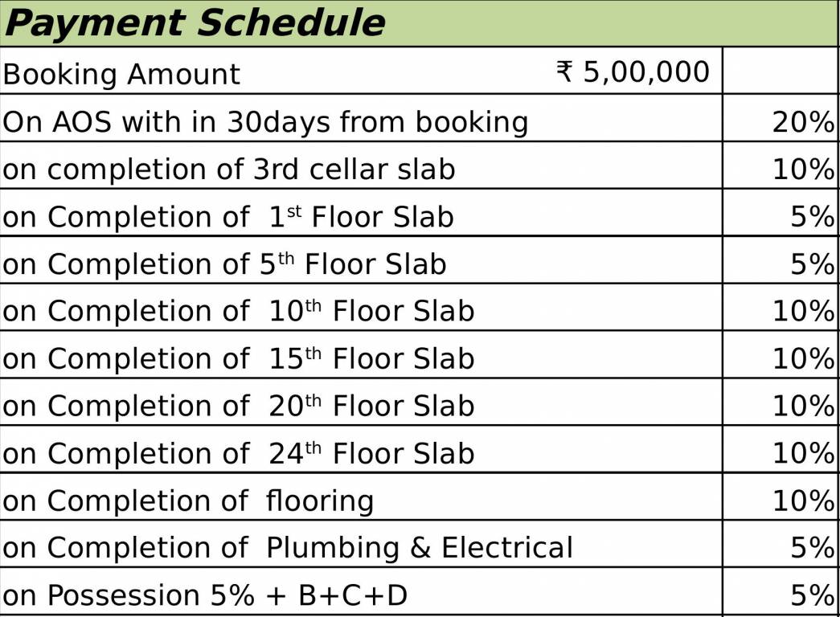The image size is (840, 617).
Task: Click percentage for 20th Floor Slab row
Action: (802, 407)
